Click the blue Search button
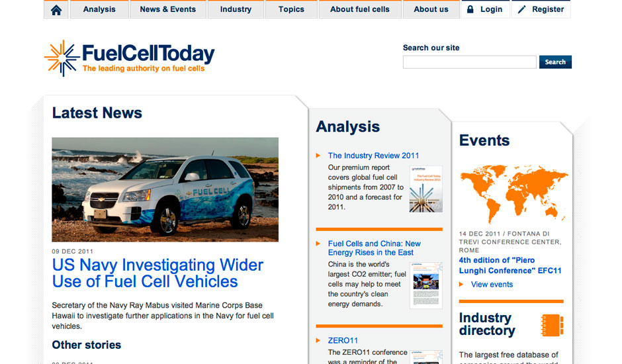 [555, 62]
